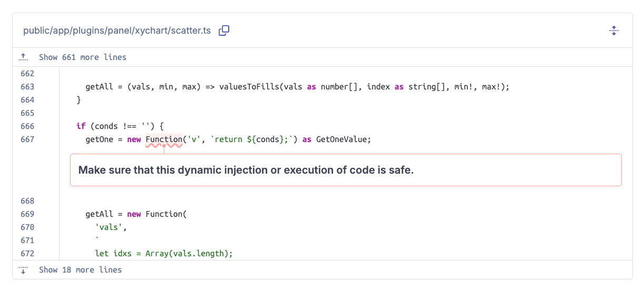The width and height of the screenshot is (644, 291).
Task: Click line number 663 in the gutter
Action: pyautogui.click(x=27, y=87)
